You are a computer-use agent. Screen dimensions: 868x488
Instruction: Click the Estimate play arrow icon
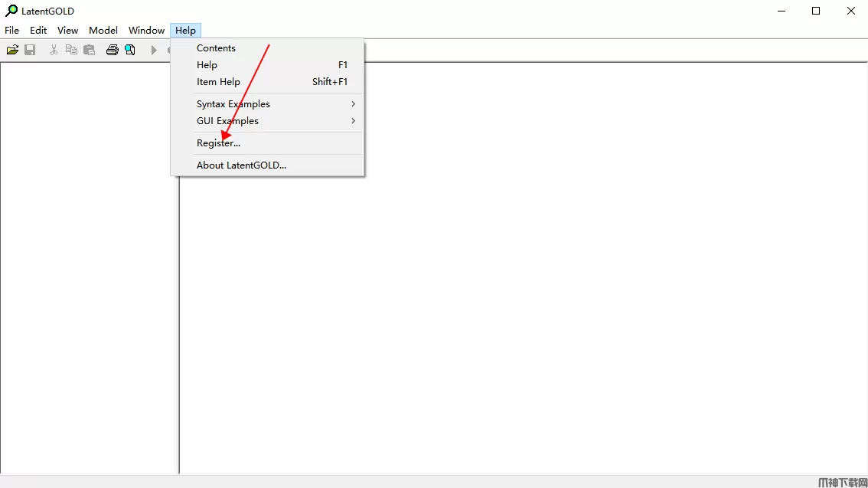coord(154,50)
